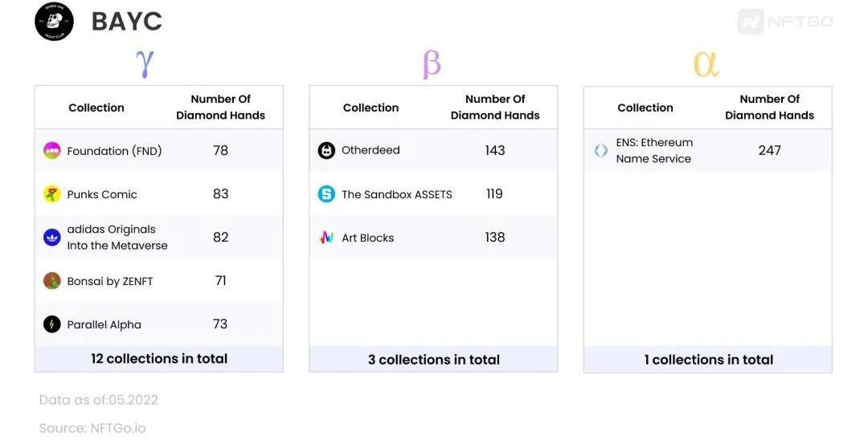Image resolution: width=868 pixels, height=440 pixels.
Task: Click the Art Blocks waveform icon
Action: point(326,238)
